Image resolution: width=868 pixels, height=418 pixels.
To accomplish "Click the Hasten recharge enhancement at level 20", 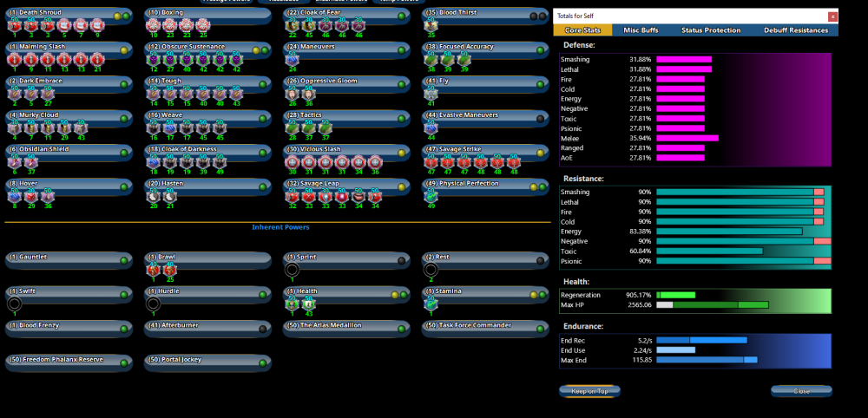I will (x=154, y=196).
